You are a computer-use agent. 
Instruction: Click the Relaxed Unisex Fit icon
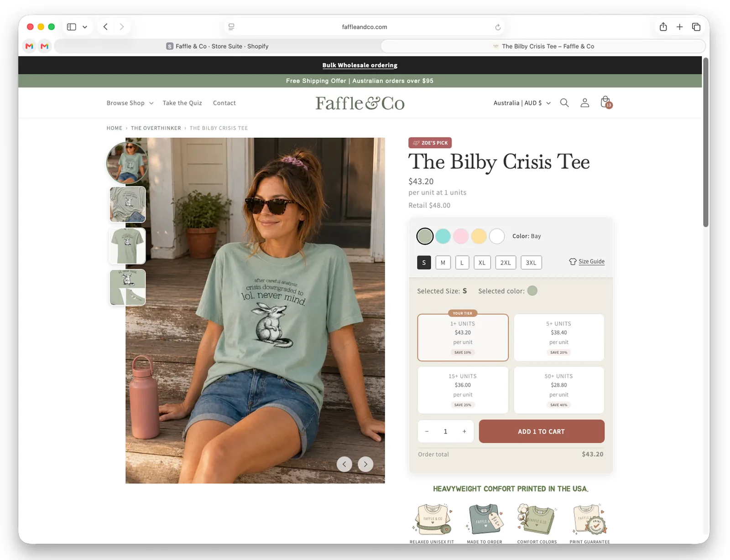432,520
